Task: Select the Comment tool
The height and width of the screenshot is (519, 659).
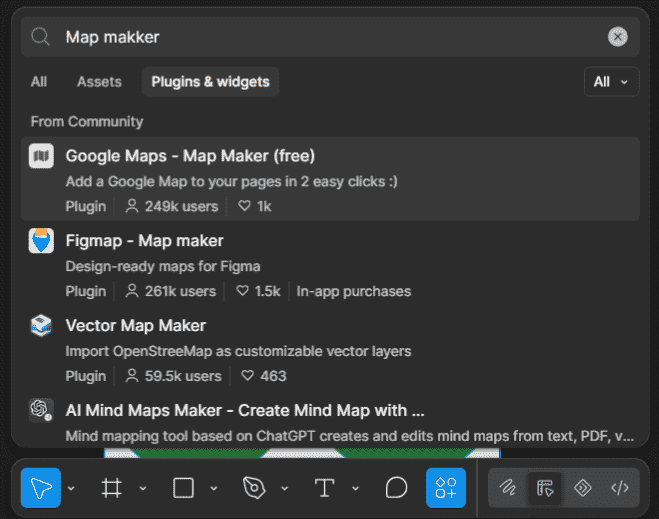Action: coord(396,488)
